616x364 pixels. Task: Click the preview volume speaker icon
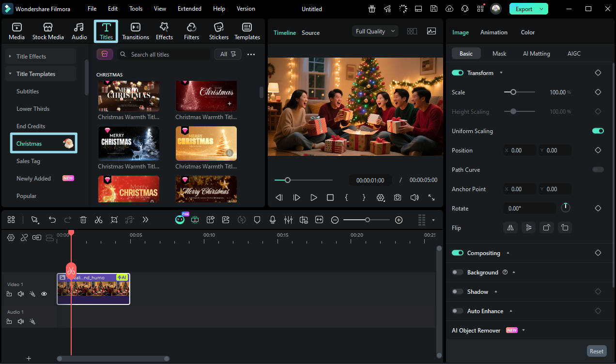(x=415, y=197)
